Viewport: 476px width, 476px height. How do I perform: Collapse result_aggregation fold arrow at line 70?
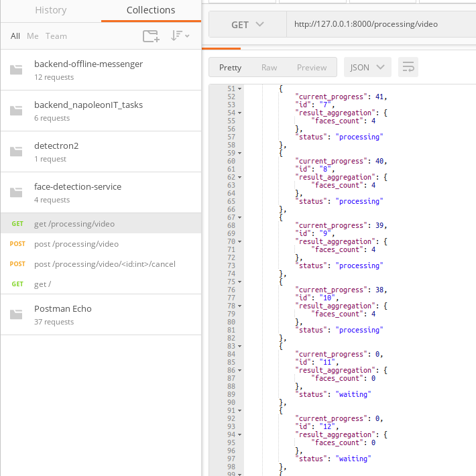tap(240, 241)
